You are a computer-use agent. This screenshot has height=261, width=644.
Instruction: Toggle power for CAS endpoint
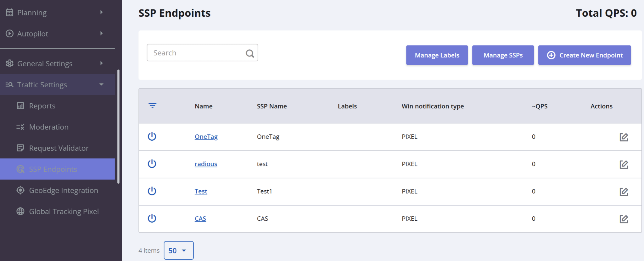click(x=152, y=218)
